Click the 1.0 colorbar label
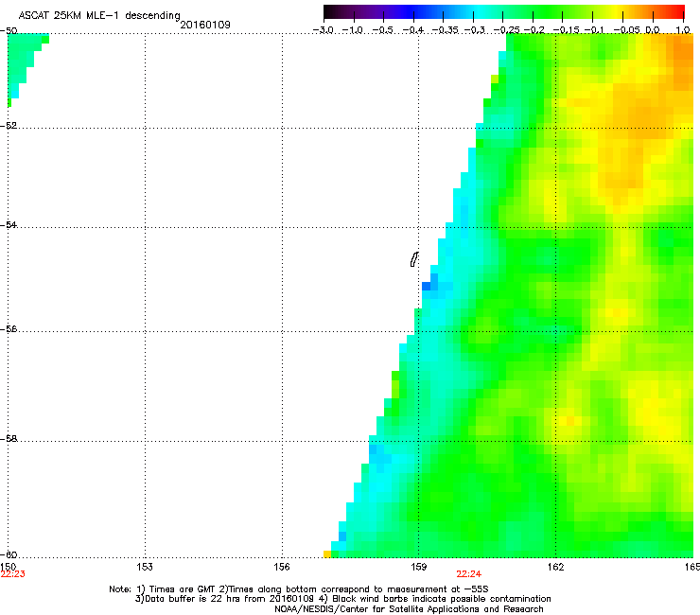The image size is (700, 615). coord(683,30)
